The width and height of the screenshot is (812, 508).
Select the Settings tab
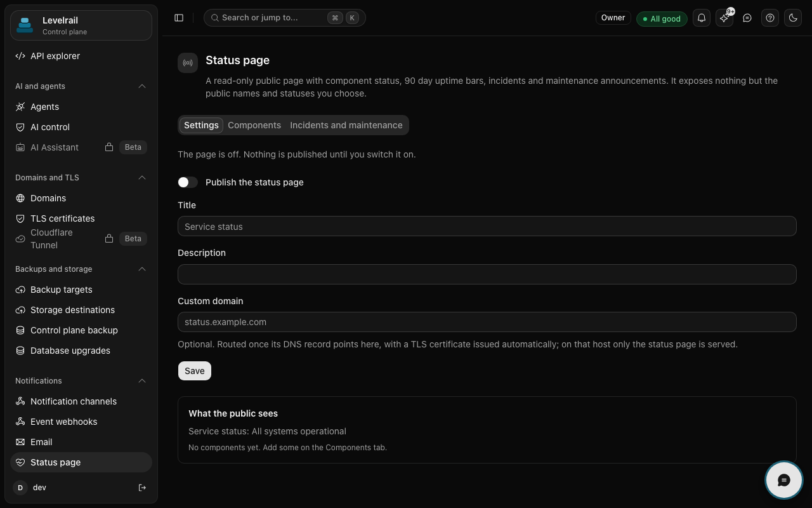(x=201, y=125)
